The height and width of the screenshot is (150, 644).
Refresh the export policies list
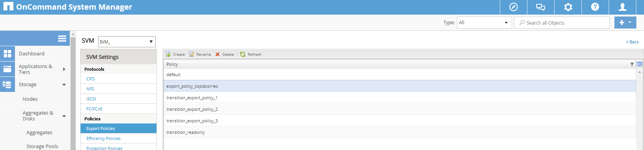[250, 54]
